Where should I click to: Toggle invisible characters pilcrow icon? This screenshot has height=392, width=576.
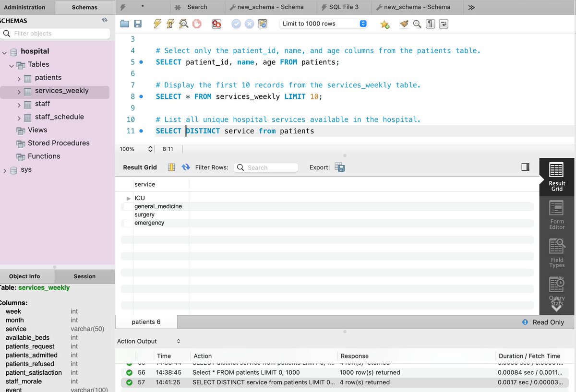431,24
